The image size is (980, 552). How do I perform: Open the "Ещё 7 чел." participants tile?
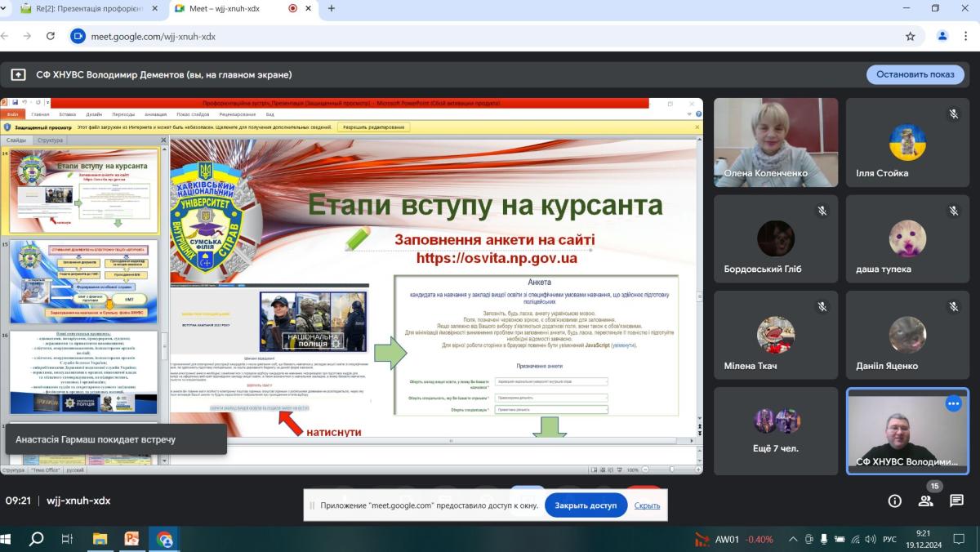tap(776, 431)
